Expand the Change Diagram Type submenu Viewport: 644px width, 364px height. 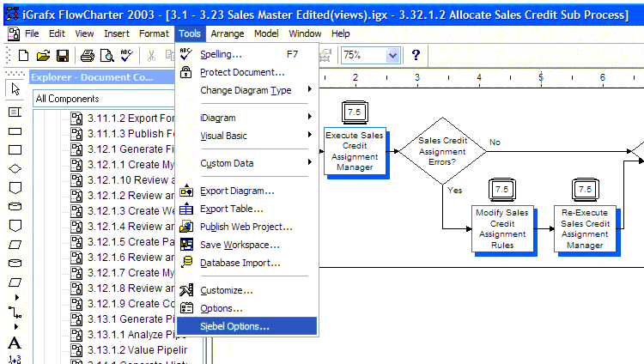246,90
